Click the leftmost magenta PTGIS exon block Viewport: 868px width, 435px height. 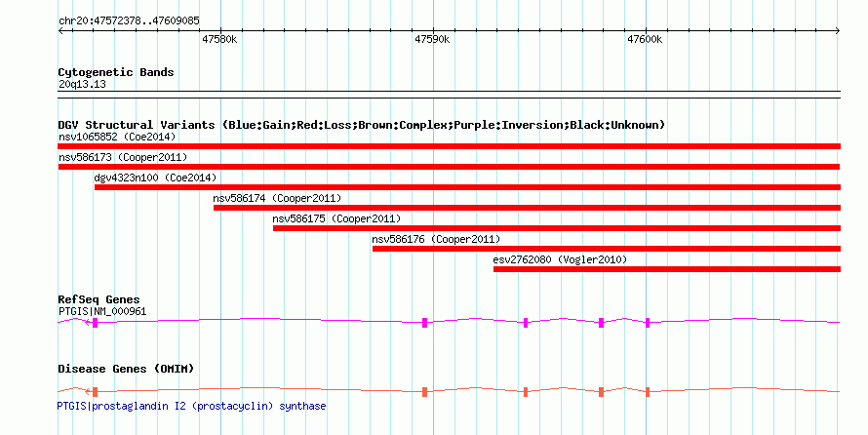(96, 323)
